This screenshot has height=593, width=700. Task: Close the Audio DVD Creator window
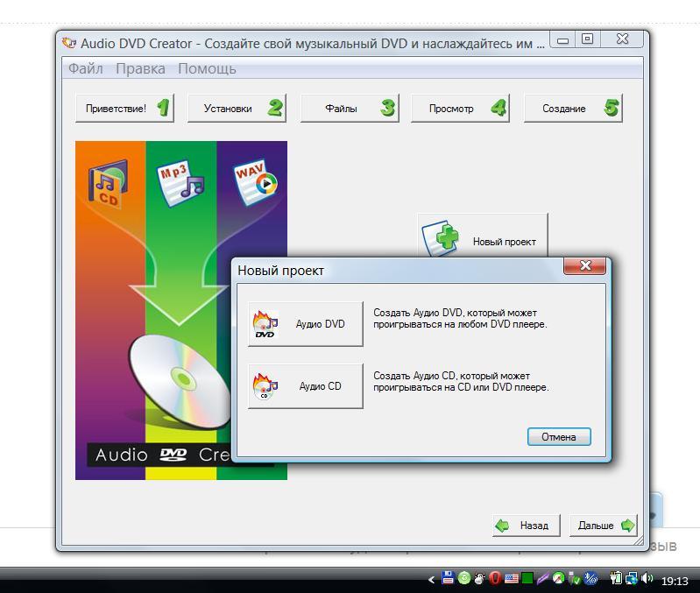(x=622, y=39)
